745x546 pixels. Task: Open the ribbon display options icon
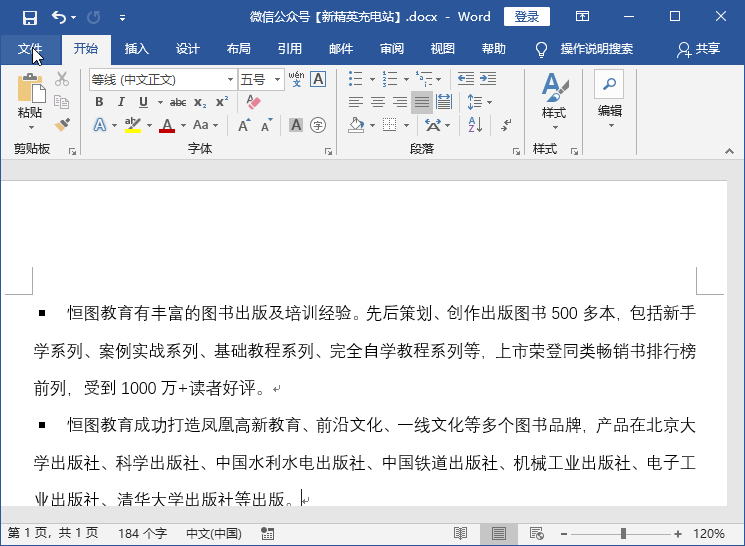[582, 17]
